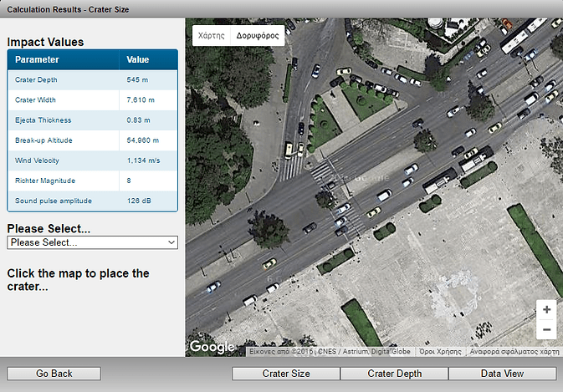Select the Crater Depth table row

(93, 79)
